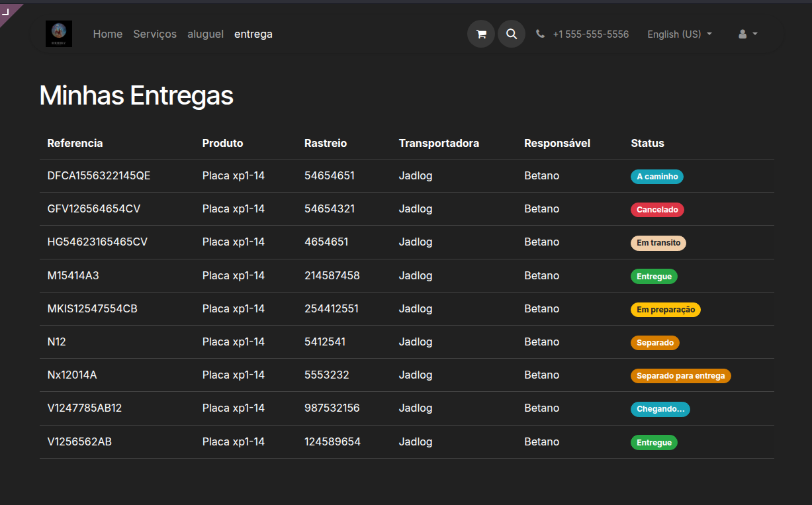Call the +1 555-555-5556 phone link
This screenshot has height=505, width=812.
click(590, 34)
